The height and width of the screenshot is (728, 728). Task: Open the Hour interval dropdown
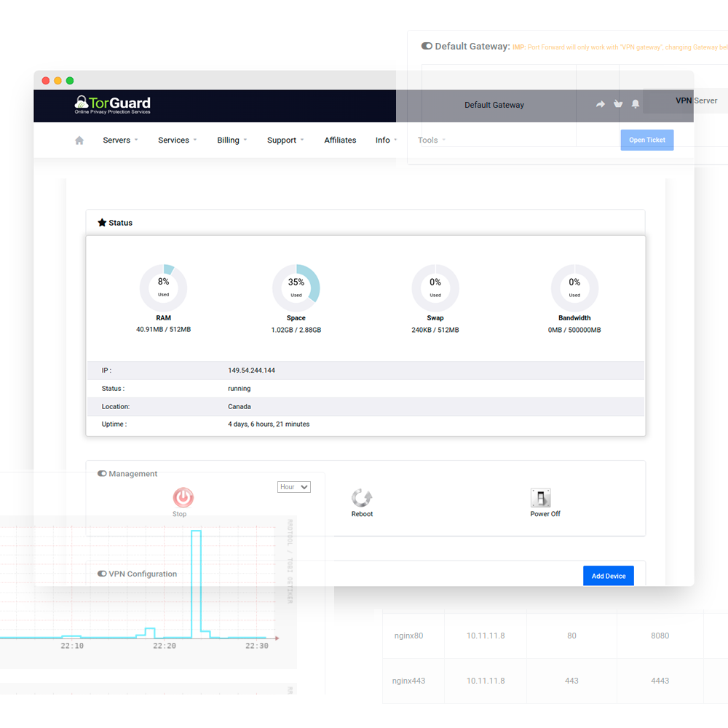coord(293,486)
